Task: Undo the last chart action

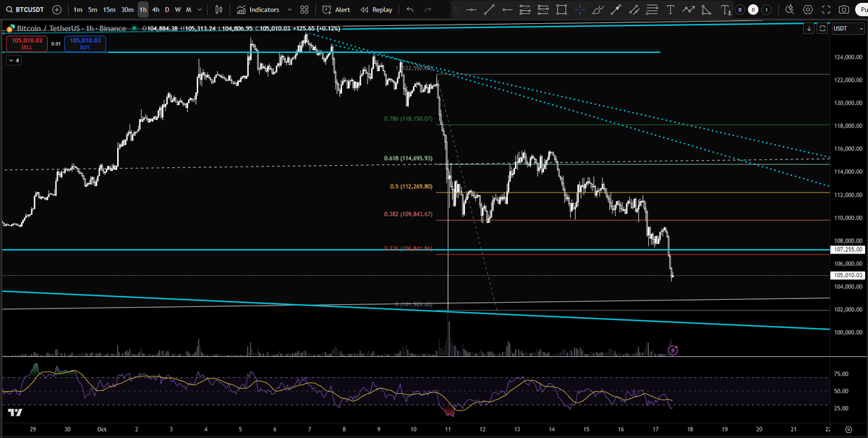Action: coord(410,9)
